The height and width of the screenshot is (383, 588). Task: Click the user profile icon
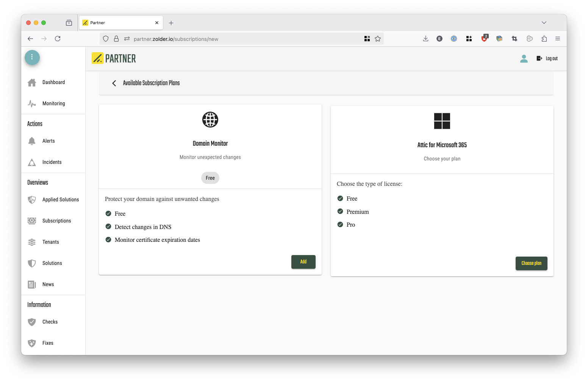click(524, 59)
